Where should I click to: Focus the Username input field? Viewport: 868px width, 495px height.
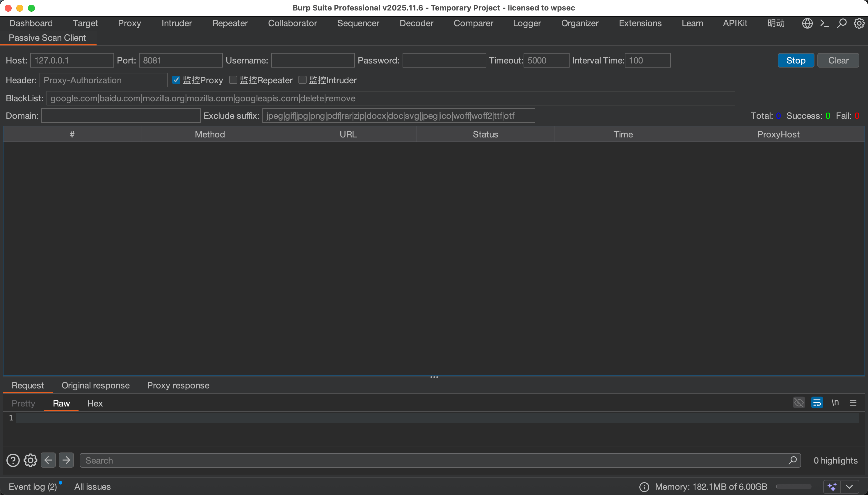pyautogui.click(x=313, y=60)
